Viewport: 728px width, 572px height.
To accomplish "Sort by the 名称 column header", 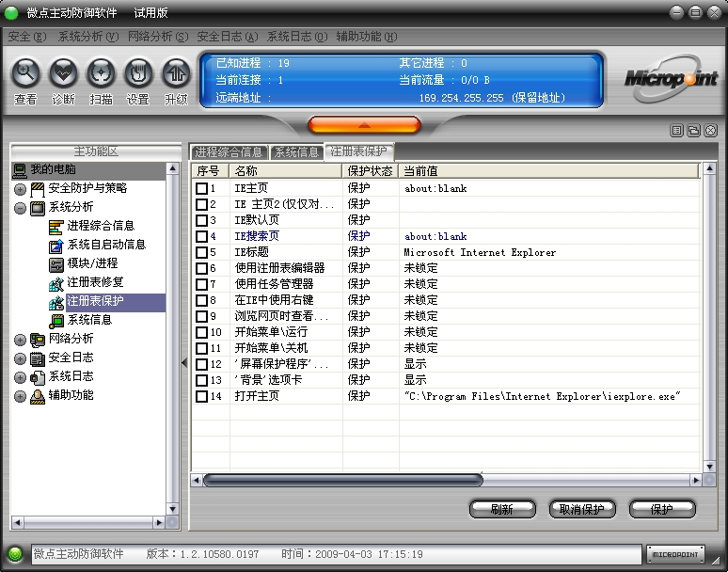I will click(286, 171).
